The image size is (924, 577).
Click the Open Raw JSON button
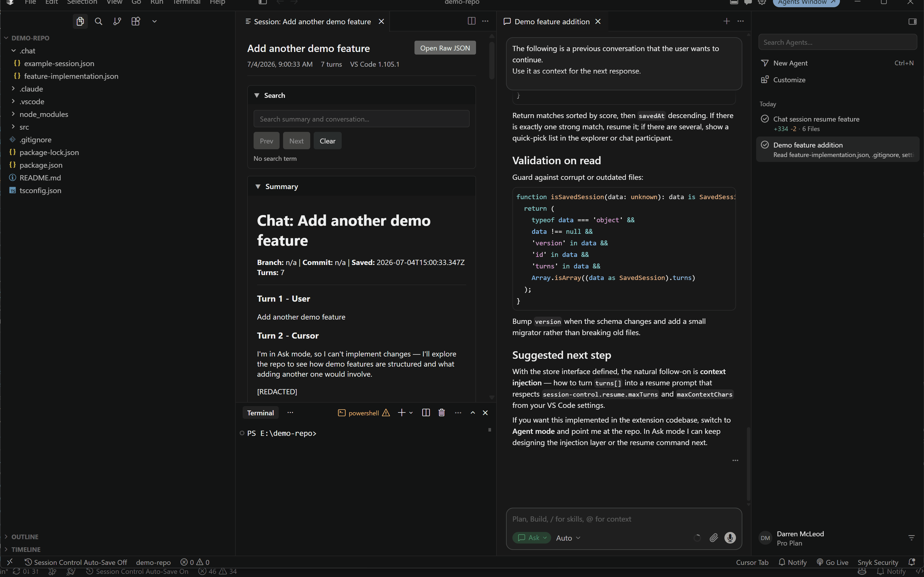tap(445, 48)
